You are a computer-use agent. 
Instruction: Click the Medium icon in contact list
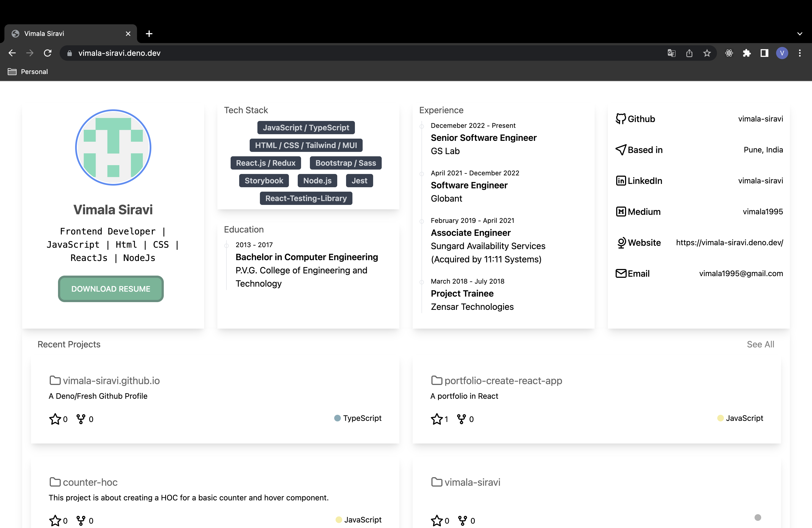tap(621, 212)
